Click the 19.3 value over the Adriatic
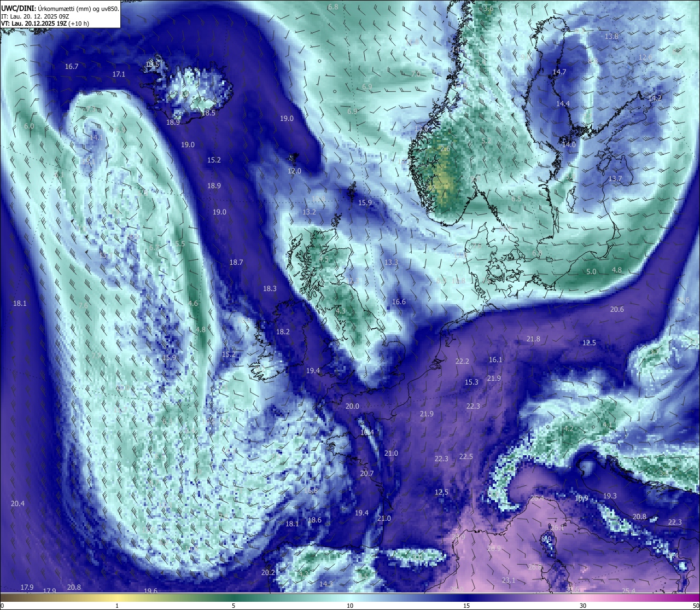The image size is (700, 610). pyautogui.click(x=610, y=496)
